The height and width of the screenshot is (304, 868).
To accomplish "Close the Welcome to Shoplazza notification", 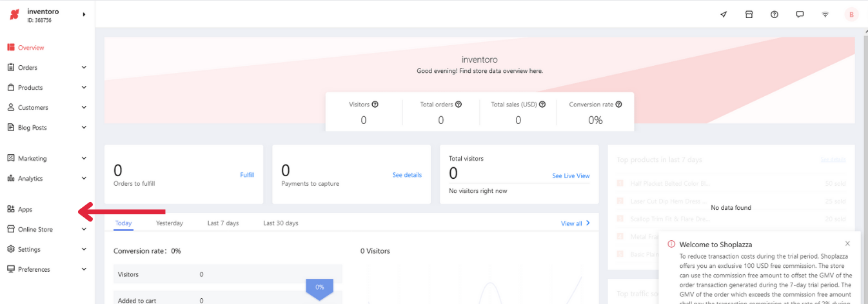I will [847, 243].
